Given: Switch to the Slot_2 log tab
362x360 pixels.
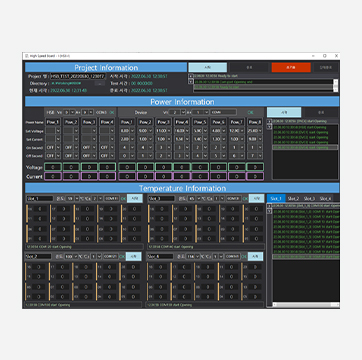Looking at the screenshot, I should point(293,198).
